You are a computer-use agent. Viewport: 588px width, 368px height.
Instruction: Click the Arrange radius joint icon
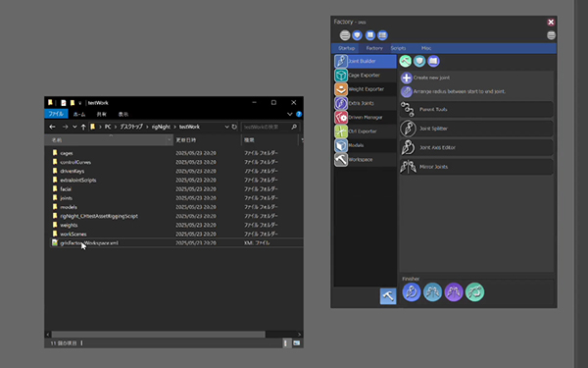point(406,91)
